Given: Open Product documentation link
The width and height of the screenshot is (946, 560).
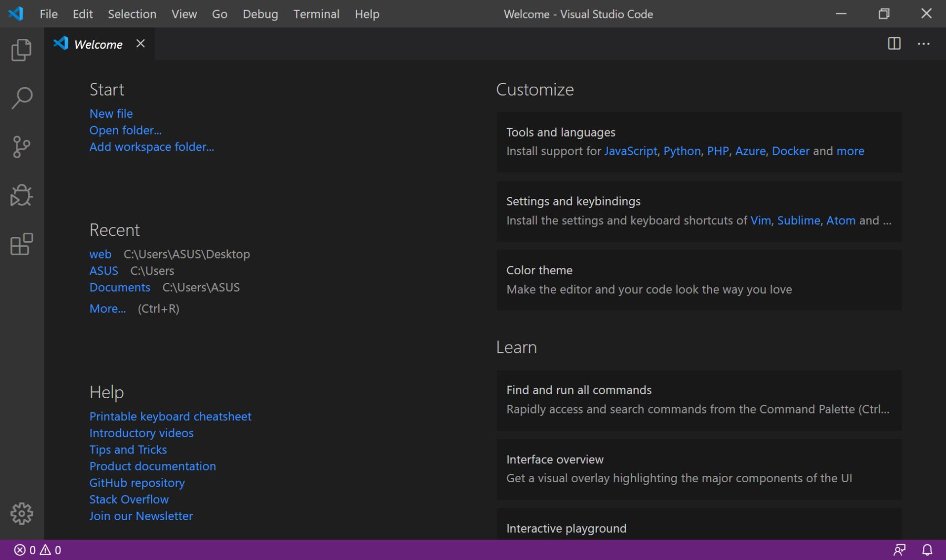Looking at the screenshot, I should pyautogui.click(x=152, y=466).
